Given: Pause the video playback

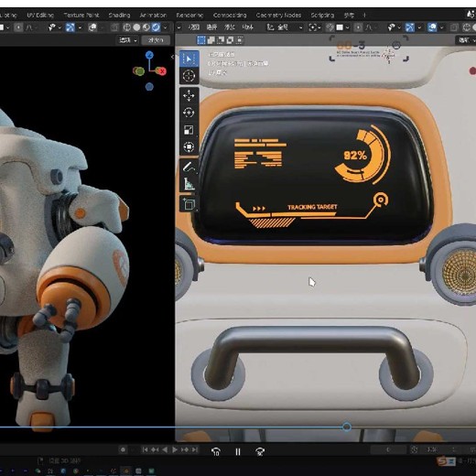Looking at the screenshot, I should pos(238,451).
